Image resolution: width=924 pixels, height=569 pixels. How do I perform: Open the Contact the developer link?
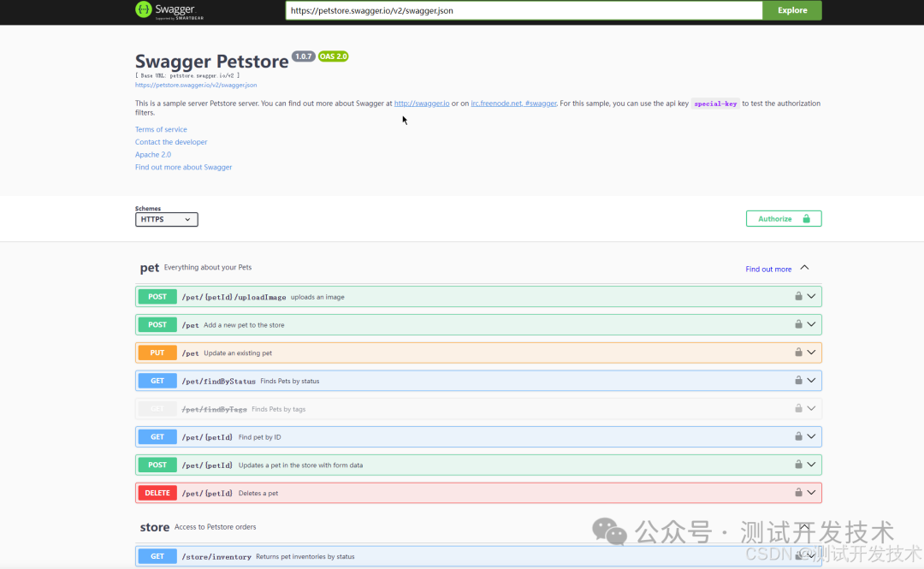(171, 142)
